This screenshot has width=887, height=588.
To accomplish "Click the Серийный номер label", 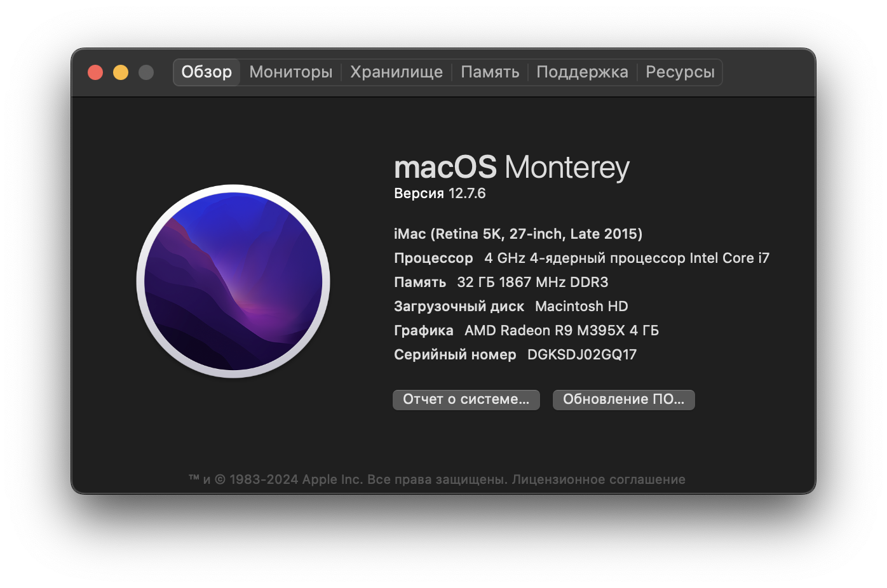I will (x=455, y=355).
